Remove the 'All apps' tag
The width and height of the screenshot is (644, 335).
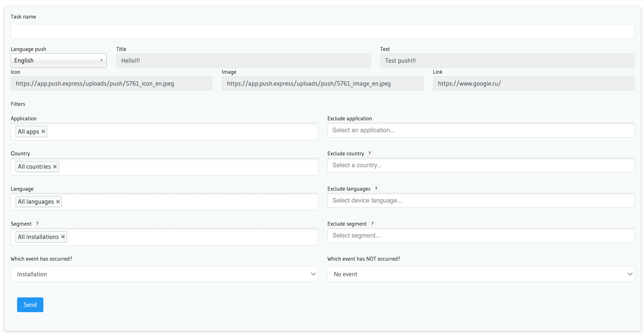tap(43, 132)
